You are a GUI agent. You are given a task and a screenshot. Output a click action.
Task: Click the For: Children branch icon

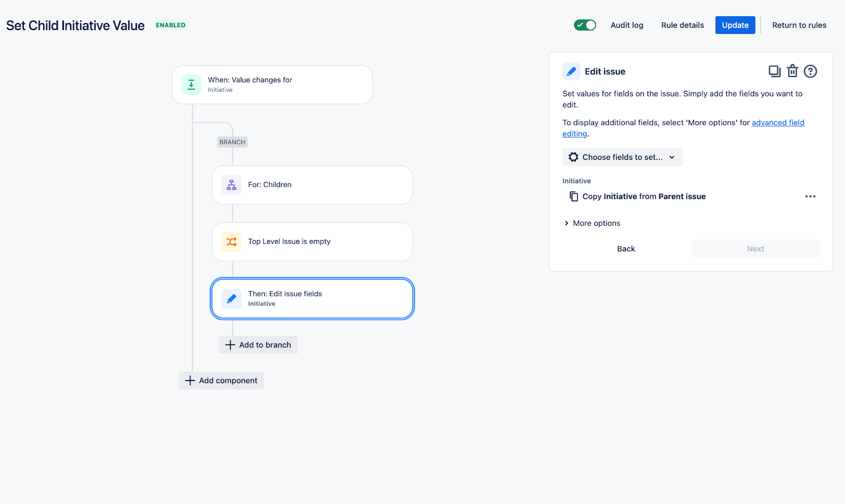click(231, 185)
